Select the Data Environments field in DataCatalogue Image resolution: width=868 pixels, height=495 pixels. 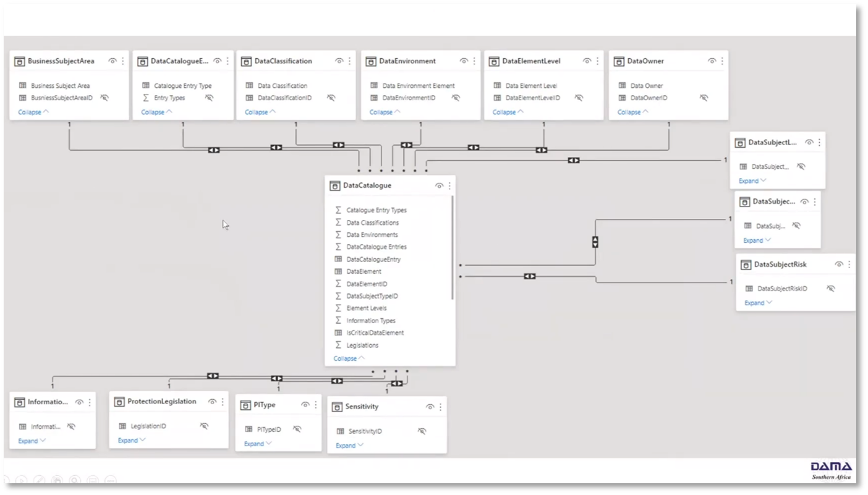click(x=372, y=235)
